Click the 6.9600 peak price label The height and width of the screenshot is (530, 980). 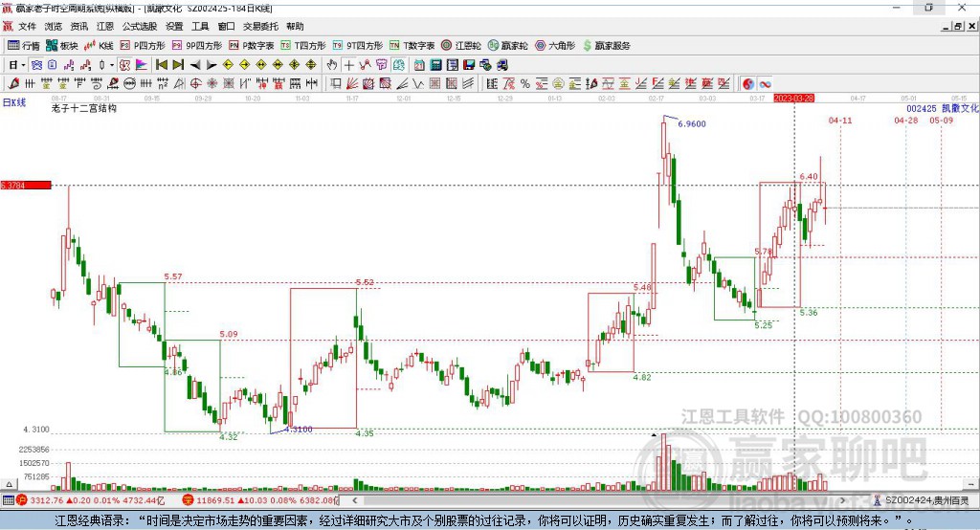coord(692,123)
